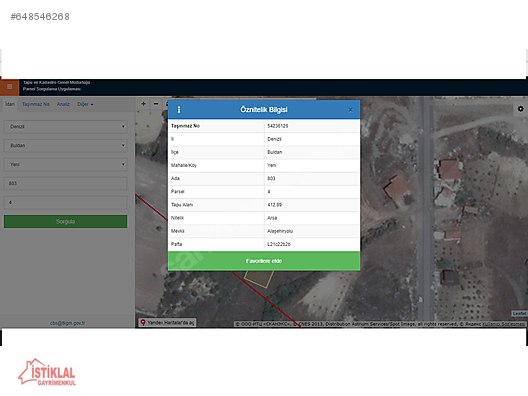Click the green Sorgula button
This screenshot has height=396, width=528.
click(x=65, y=222)
